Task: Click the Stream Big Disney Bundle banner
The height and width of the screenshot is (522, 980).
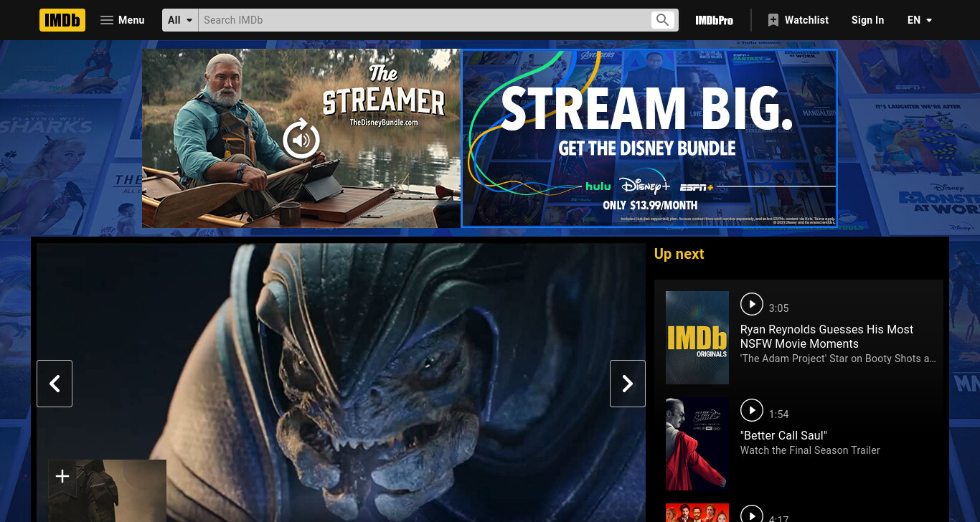Action: (649, 138)
